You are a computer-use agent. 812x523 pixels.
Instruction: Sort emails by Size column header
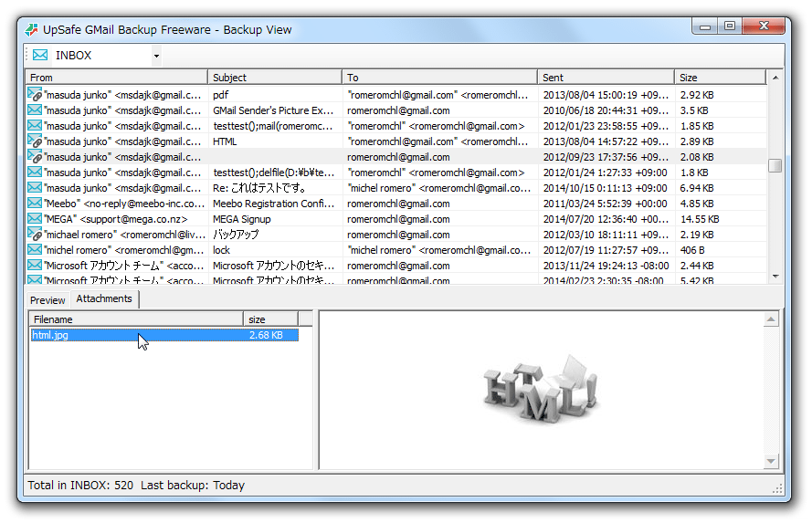(x=721, y=77)
